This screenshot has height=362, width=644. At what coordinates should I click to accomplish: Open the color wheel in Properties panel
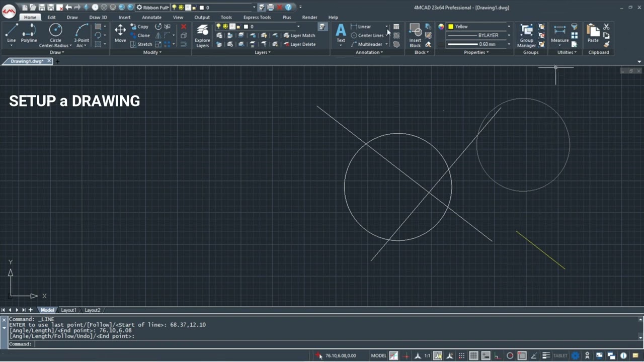click(x=441, y=27)
